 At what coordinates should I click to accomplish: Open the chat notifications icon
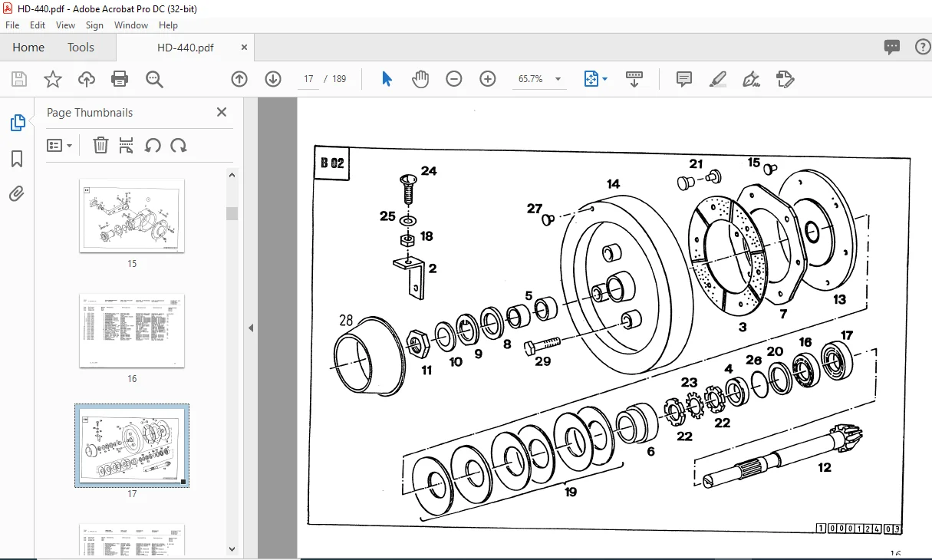[x=892, y=47]
